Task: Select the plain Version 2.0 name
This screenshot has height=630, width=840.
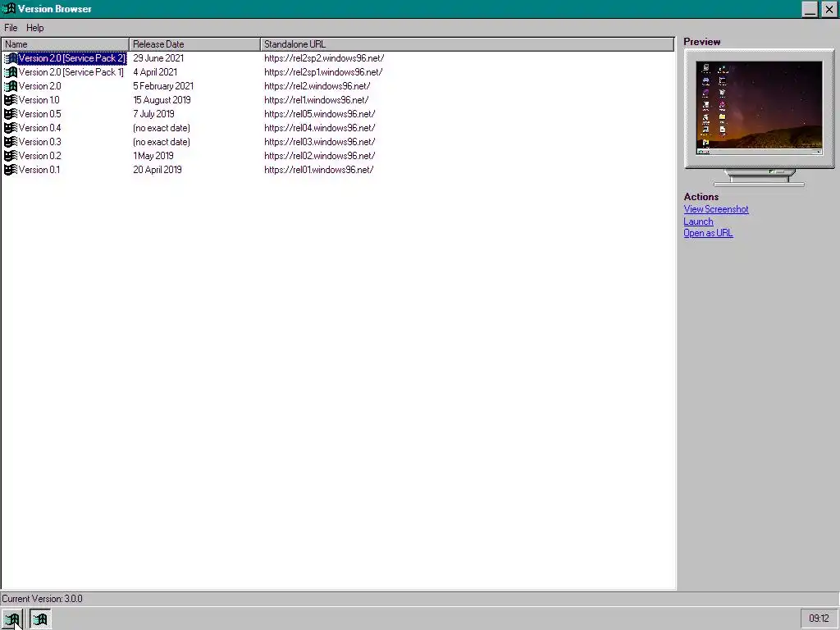Action: pyautogui.click(x=39, y=86)
